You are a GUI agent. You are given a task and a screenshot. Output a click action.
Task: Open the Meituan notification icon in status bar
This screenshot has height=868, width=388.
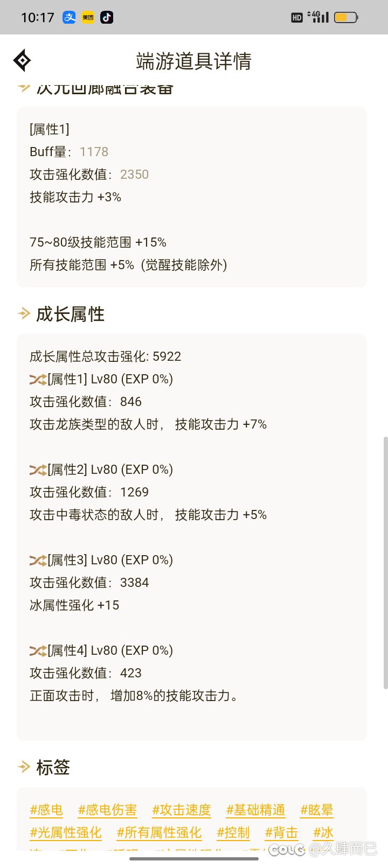coord(88,17)
